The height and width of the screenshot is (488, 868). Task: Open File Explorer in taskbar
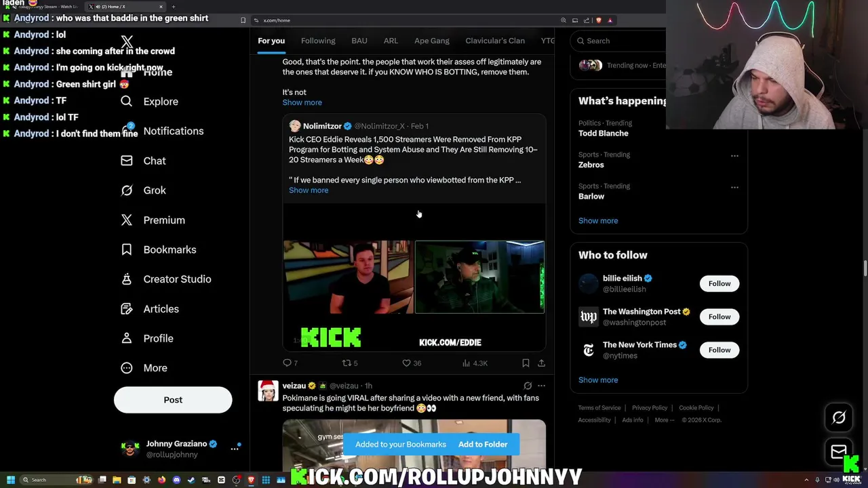point(117,480)
